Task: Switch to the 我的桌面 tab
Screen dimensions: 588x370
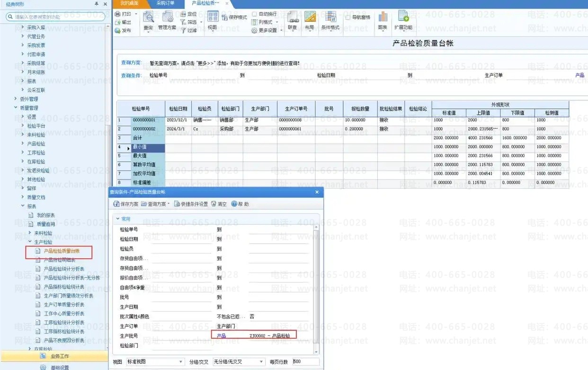Action: click(129, 3)
